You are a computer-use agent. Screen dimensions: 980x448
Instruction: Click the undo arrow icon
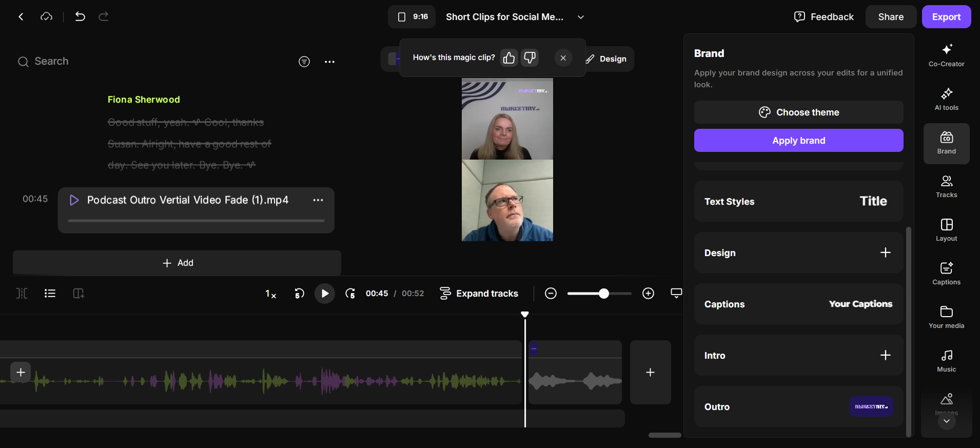80,16
